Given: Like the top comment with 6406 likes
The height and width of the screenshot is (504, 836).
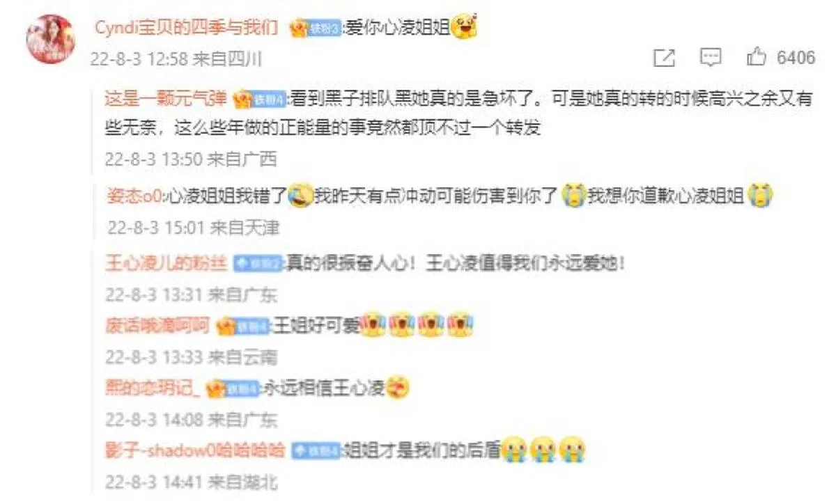Looking at the screenshot, I should pos(757,58).
